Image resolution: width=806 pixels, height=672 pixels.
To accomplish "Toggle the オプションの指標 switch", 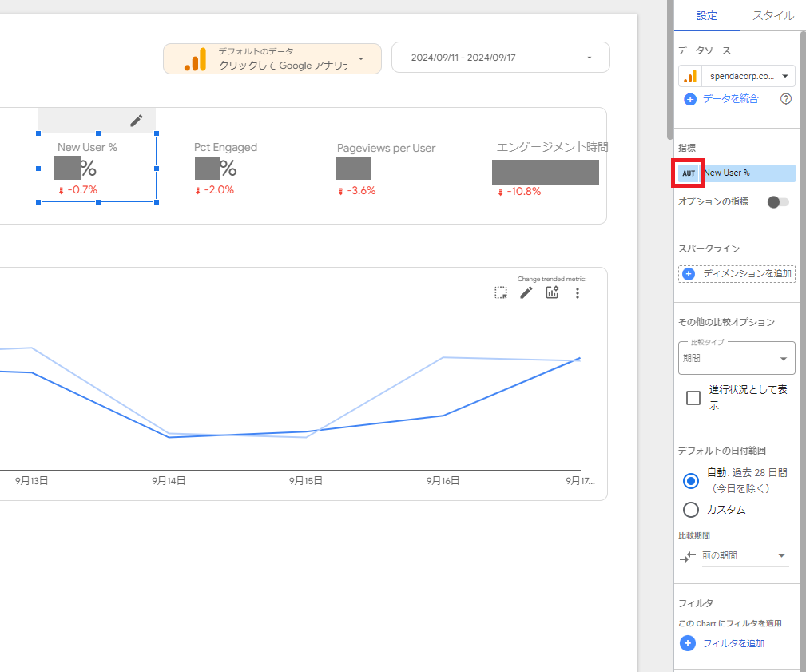I will pos(777,202).
